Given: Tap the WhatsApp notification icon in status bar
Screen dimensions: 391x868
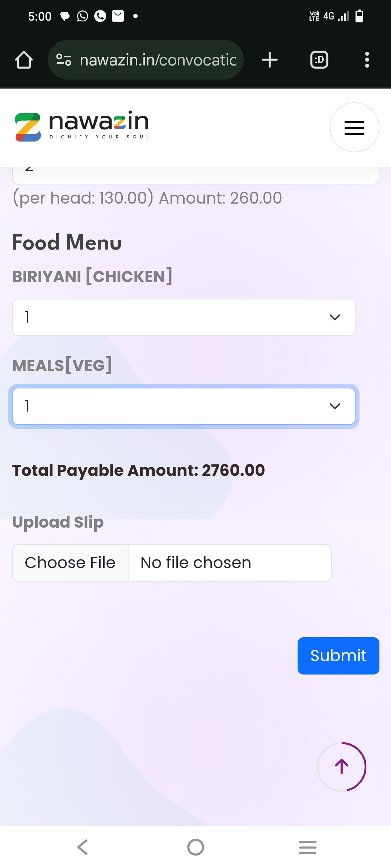Looking at the screenshot, I should click(x=83, y=16).
